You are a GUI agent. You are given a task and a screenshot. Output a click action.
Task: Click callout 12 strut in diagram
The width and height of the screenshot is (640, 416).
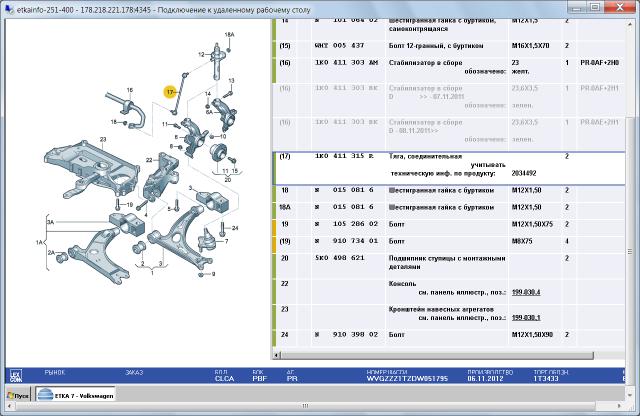pyautogui.click(x=201, y=54)
